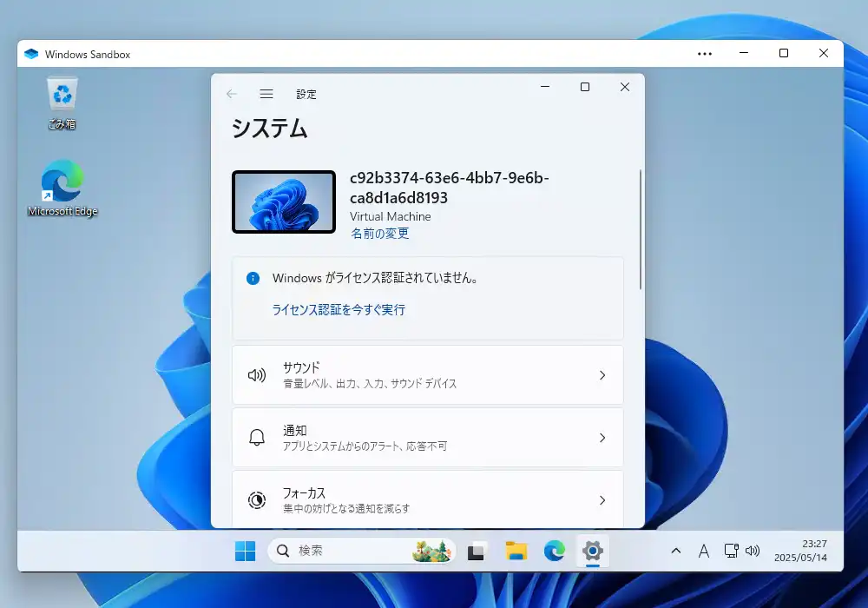The width and height of the screenshot is (868, 608).
Task: Click the information icon beside the activation notice
Action: click(x=253, y=278)
